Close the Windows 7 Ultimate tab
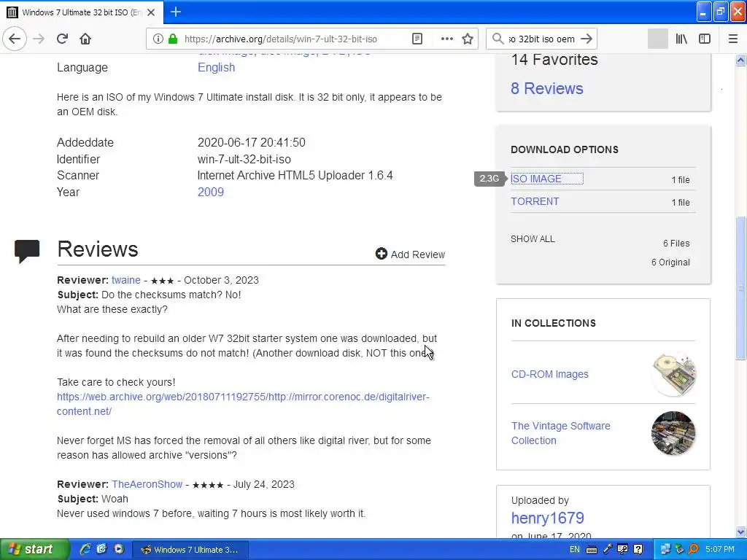Image resolution: width=747 pixels, height=560 pixels. (151, 12)
